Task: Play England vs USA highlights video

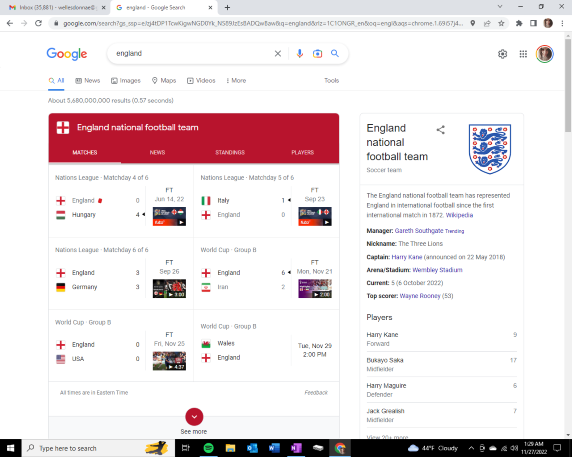Action: [169, 361]
